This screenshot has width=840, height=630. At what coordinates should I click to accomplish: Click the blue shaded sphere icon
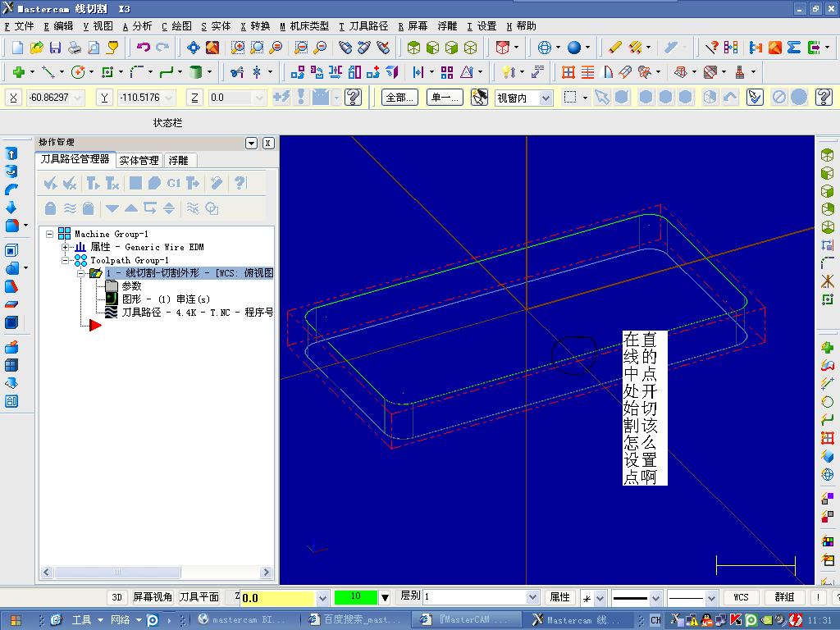[573, 48]
